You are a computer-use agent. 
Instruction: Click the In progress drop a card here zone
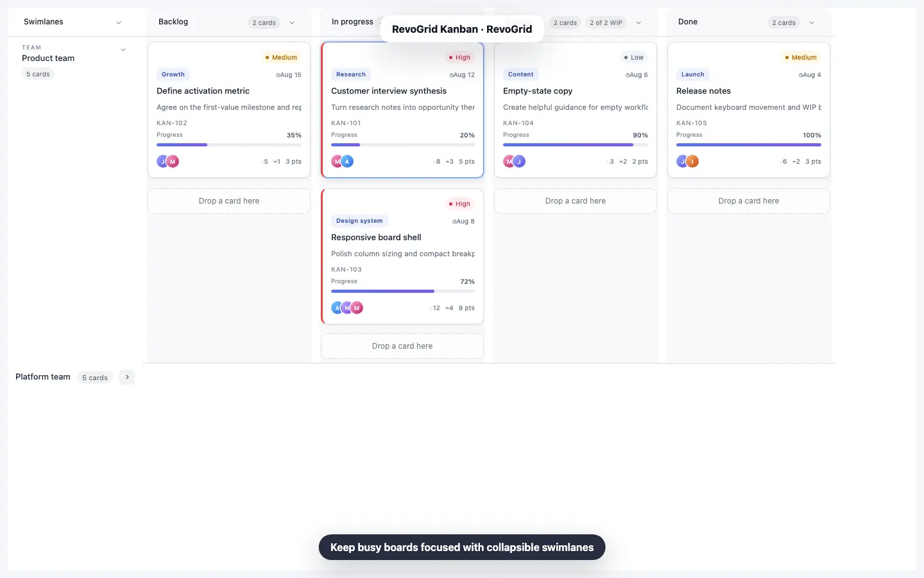tap(402, 346)
